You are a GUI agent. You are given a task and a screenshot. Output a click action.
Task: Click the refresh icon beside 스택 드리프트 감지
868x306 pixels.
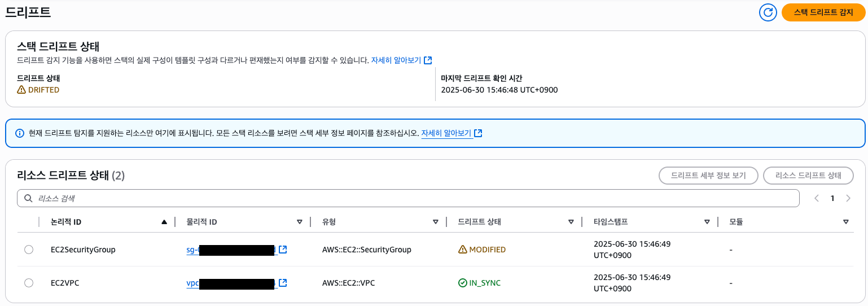click(x=768, y=12)
